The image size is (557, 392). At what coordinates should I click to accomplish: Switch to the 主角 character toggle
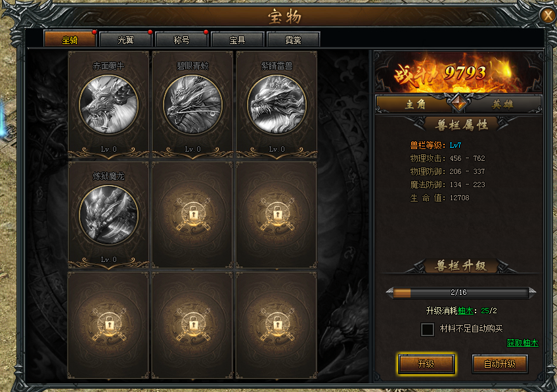(414, 104)
